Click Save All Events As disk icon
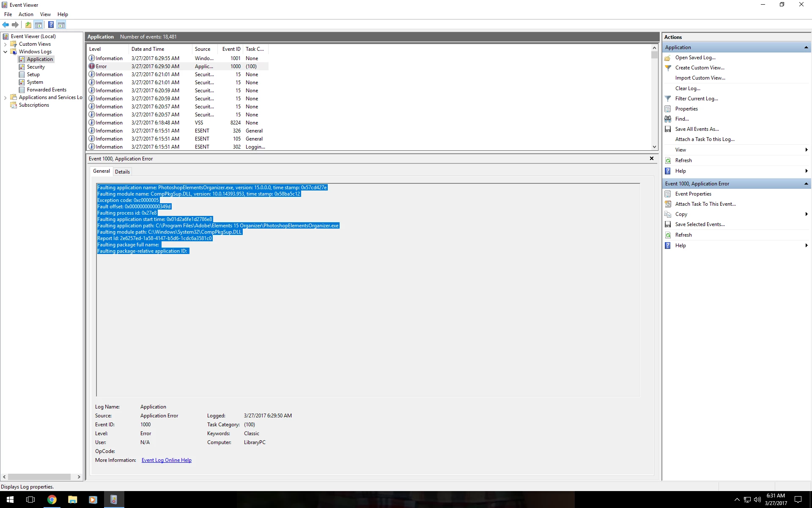Image resolution: width=812 pixels, height=508 pixels. (668, 129)
